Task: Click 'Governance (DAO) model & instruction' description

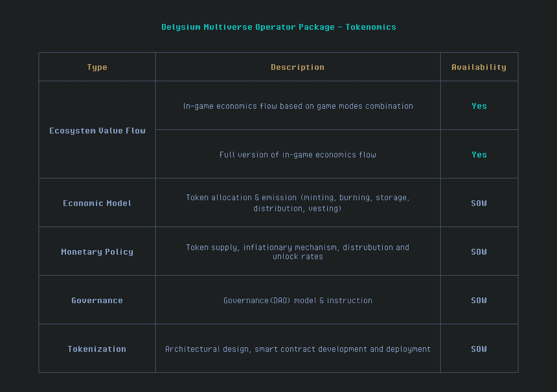Action: 298,300
